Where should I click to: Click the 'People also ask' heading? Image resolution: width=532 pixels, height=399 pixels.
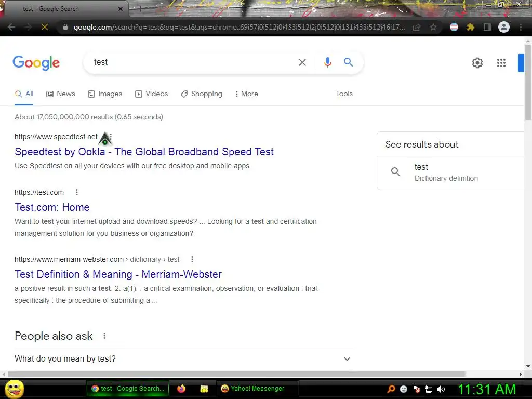click(x=54, y=336)
